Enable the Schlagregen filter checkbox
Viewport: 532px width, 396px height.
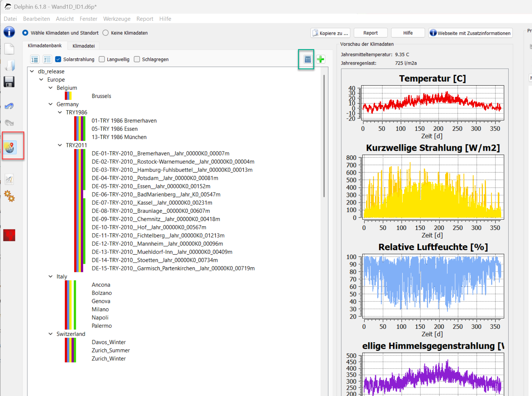137,59
